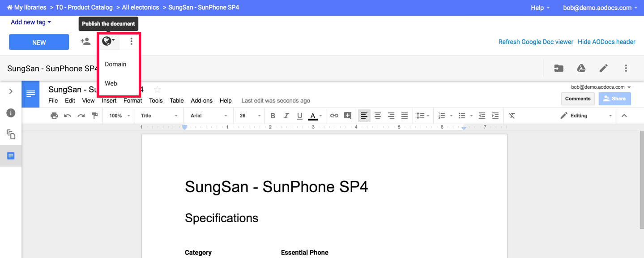The width and height of the screenshot is (644, 258).
Task: Click the bulleted list icon
Action: [462, 116]
